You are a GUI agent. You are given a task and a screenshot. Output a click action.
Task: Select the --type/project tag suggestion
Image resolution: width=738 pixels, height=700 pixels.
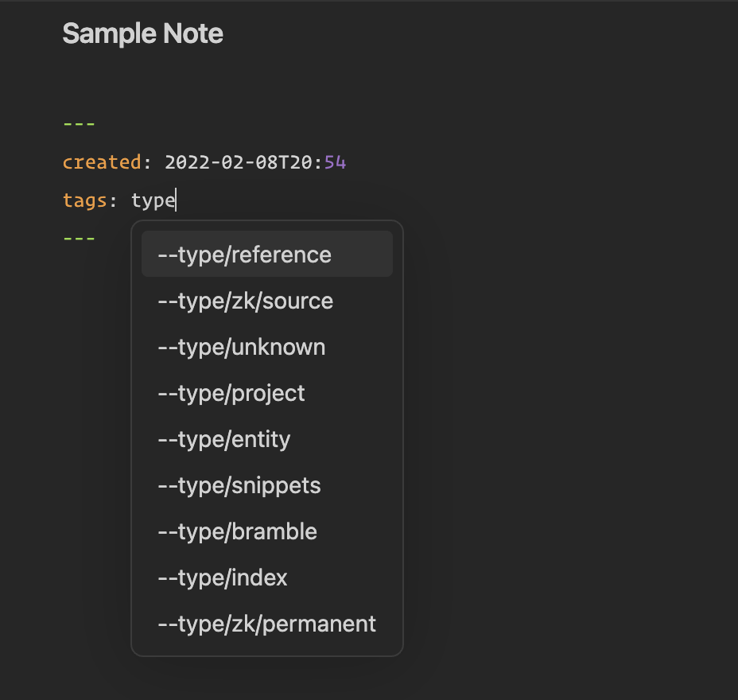pos(231,393)
